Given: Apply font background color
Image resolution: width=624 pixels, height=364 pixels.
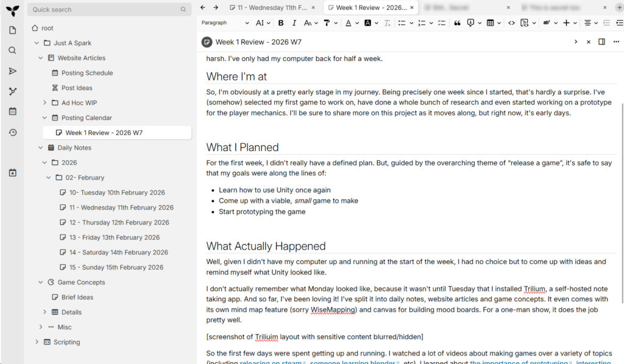Looking at the screenshot, I should point(367,23).
